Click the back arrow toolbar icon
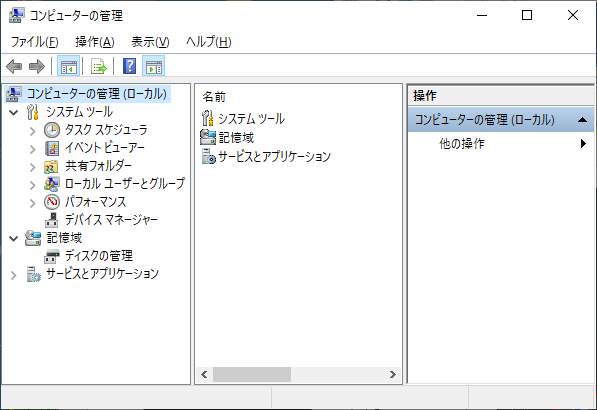597x410 pixels. click(x=14, y=66)
